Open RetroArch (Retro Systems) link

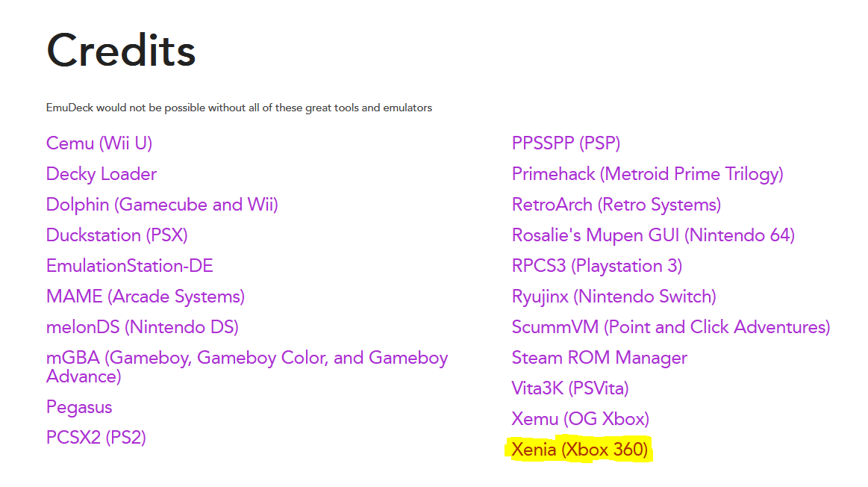point(616,205)
